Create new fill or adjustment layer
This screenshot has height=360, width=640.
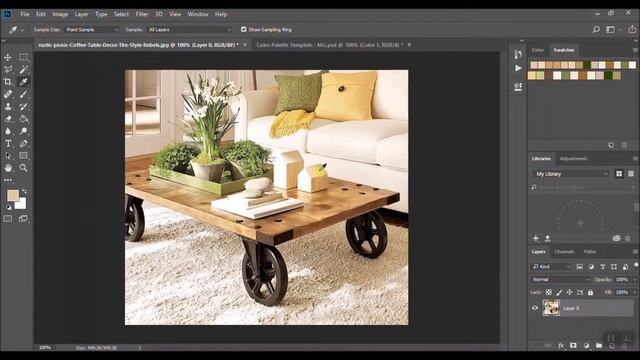click(x=587, y=345)
